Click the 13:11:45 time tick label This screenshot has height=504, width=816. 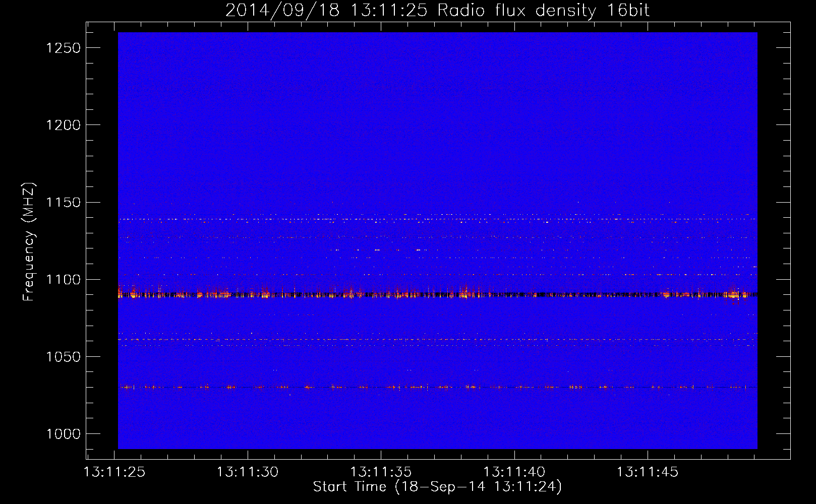pos(648,472)
